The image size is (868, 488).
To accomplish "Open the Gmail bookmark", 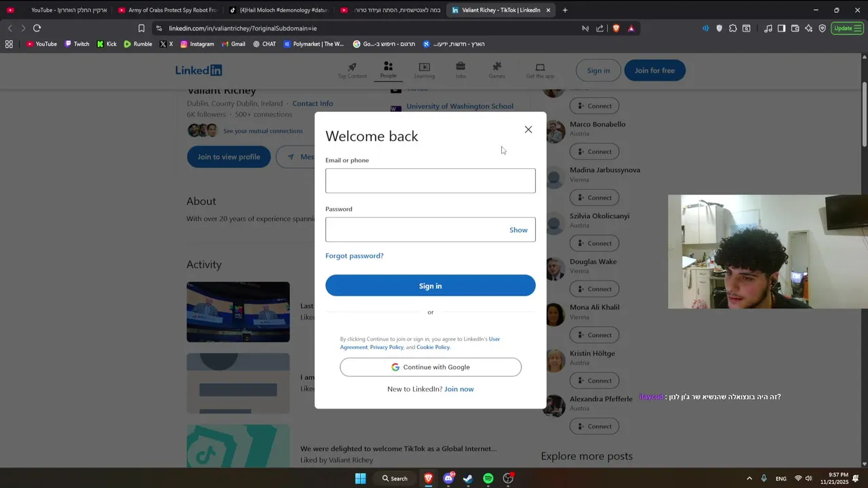I will tap(233, 44).
